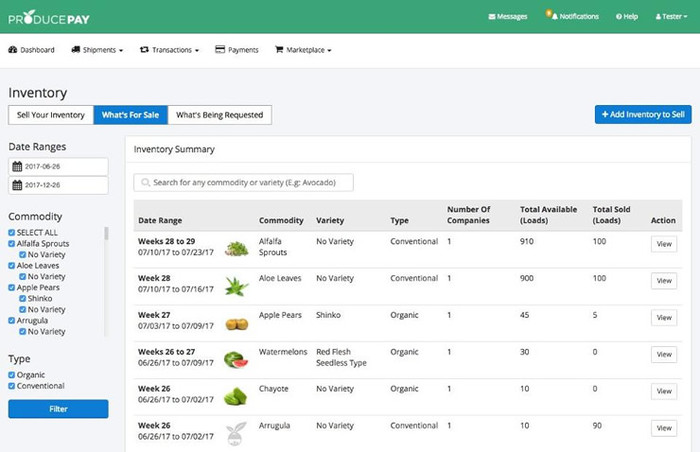Expand the Shipments dropdown menu
The image size is (700, 452).
(98, 49)
